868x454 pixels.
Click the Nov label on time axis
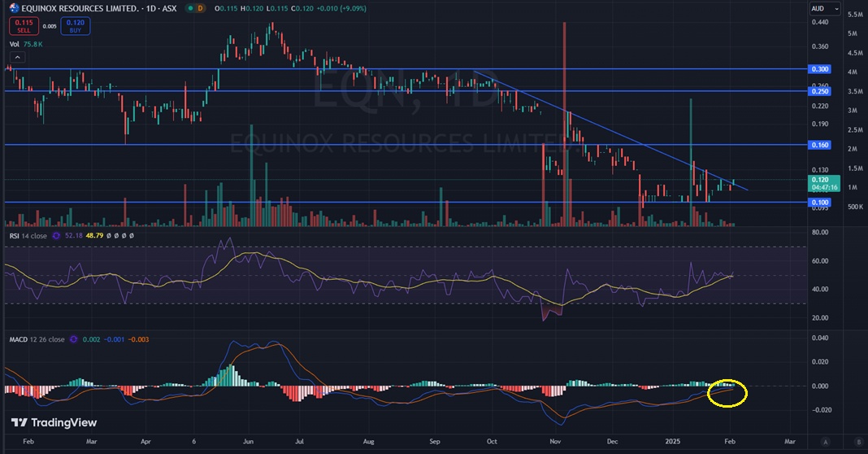pos(555,442)
